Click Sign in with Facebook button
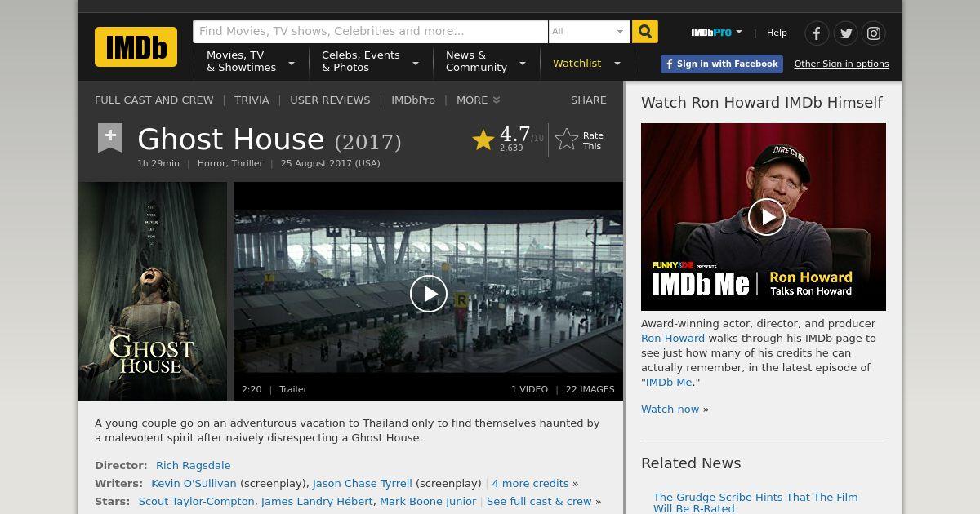980x514 pixels. [722, 64]
